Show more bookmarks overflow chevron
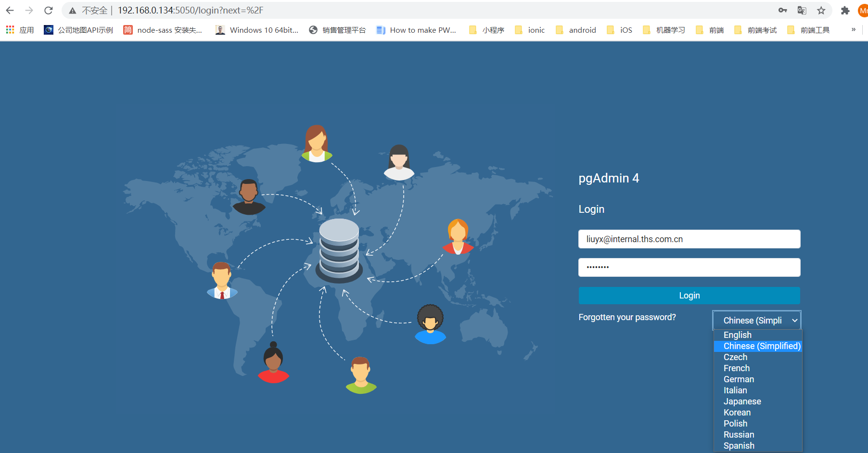The image size is (868, 453). click(854, 30)
